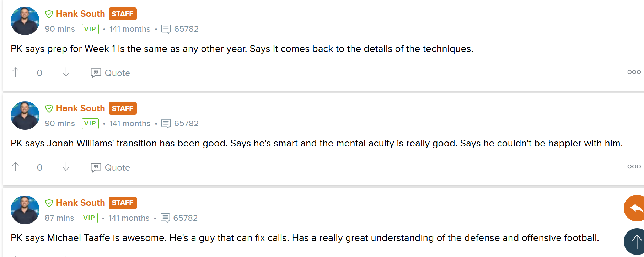Click VIP badge in first post
The height and width of the screenshot is (257, 644).
90,29
